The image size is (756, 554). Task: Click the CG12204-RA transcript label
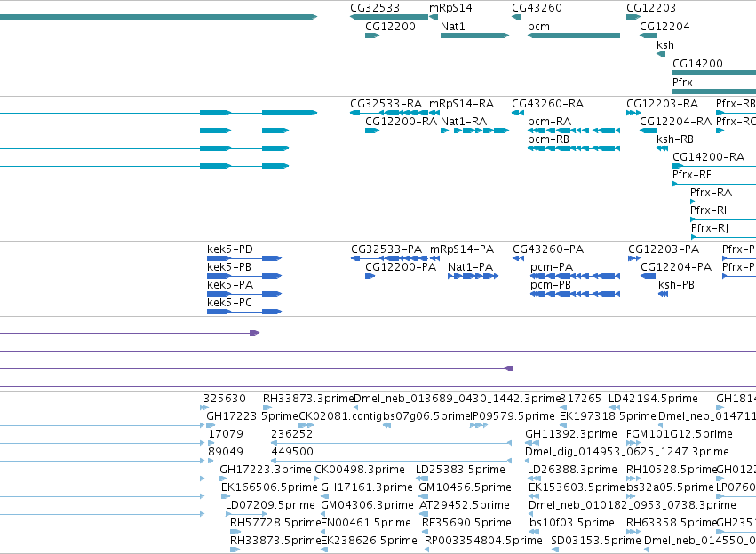[x=675, y=122]
